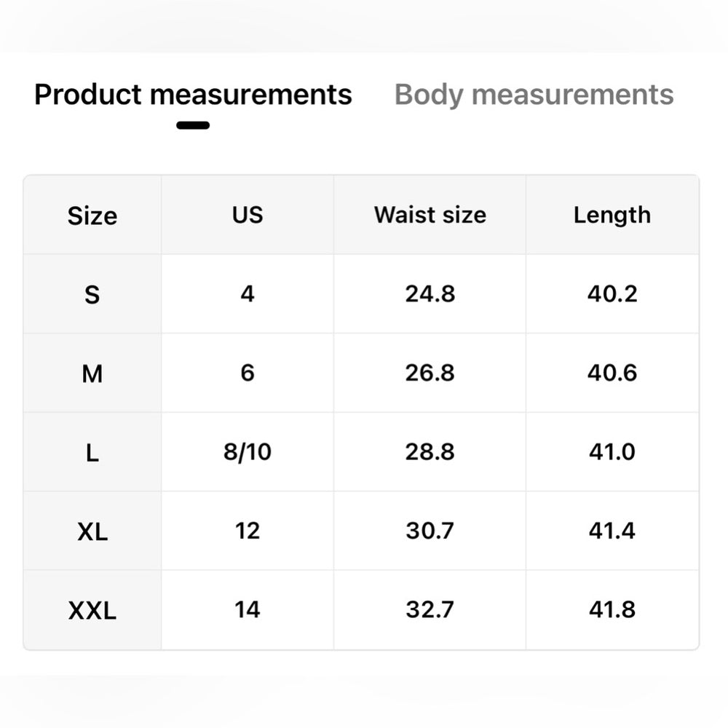Screen dimensions: 728x728
Task: Click the US 4 value cell
Action: 248,294
